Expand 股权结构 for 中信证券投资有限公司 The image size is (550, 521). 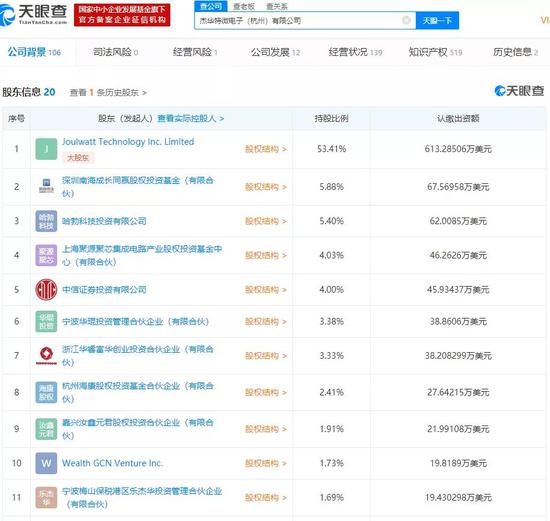click(x=266, y=289)
